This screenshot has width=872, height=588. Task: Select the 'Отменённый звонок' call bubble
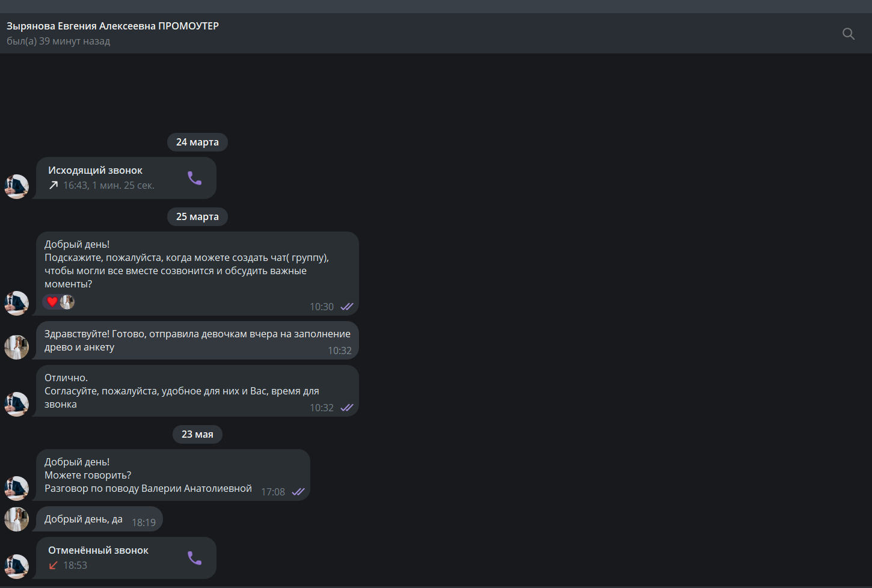point(126,558)
